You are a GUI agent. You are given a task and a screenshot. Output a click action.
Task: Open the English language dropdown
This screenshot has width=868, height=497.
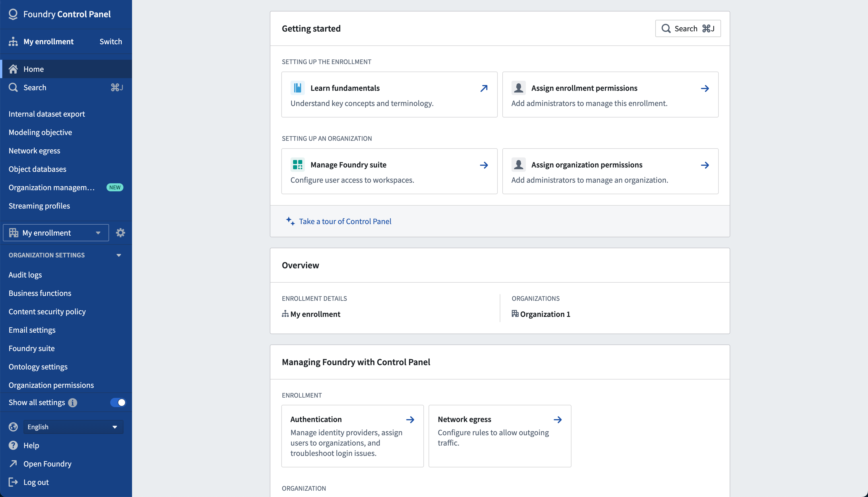(x=73, y=427)
